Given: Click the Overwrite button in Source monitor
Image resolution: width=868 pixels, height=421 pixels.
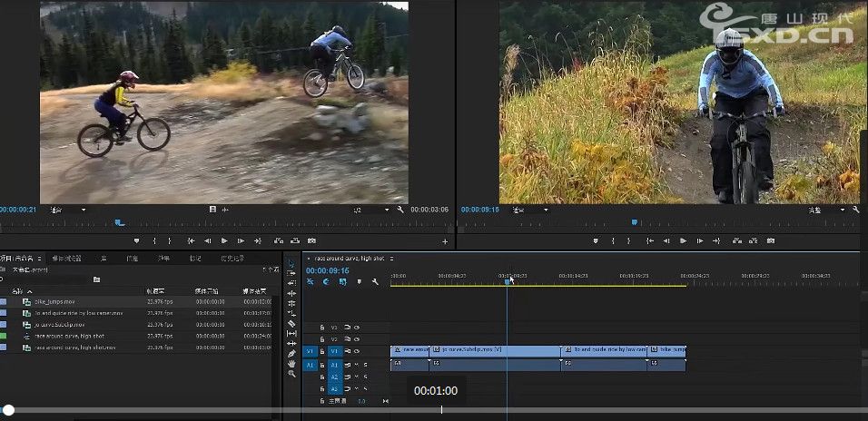Looking at the screenshot, I should [294, 241].
